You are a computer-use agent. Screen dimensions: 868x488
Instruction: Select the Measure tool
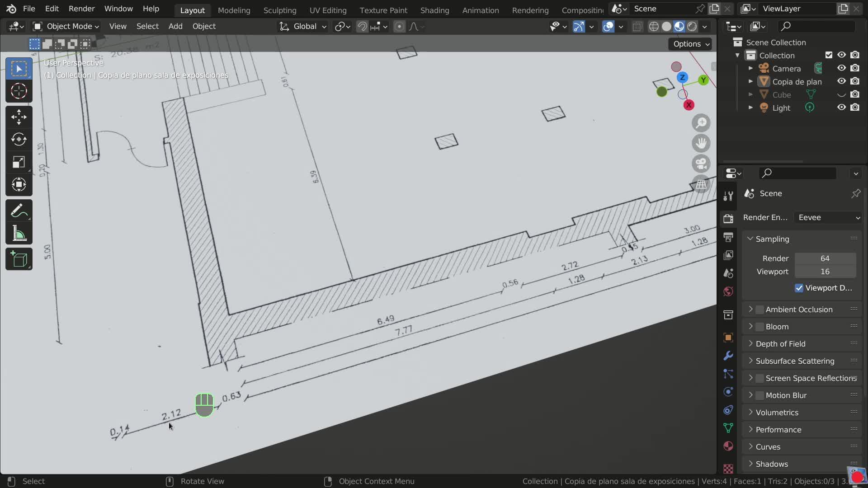[19, 234]
